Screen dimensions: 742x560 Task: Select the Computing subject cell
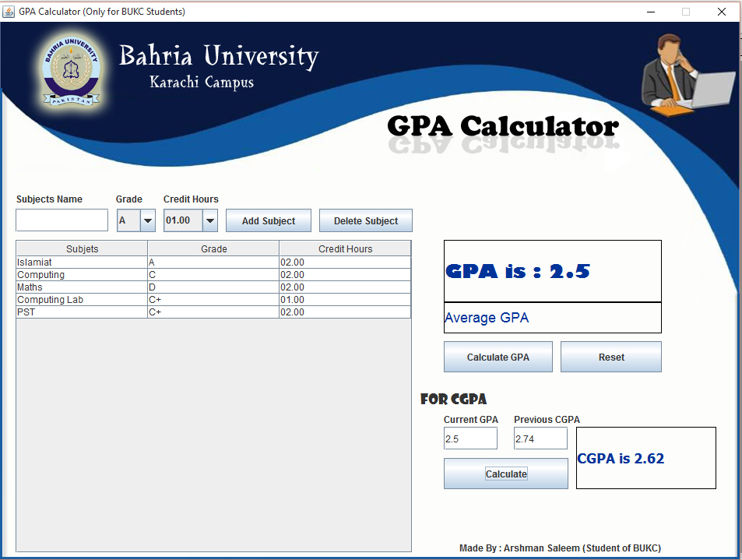[82, 275]
